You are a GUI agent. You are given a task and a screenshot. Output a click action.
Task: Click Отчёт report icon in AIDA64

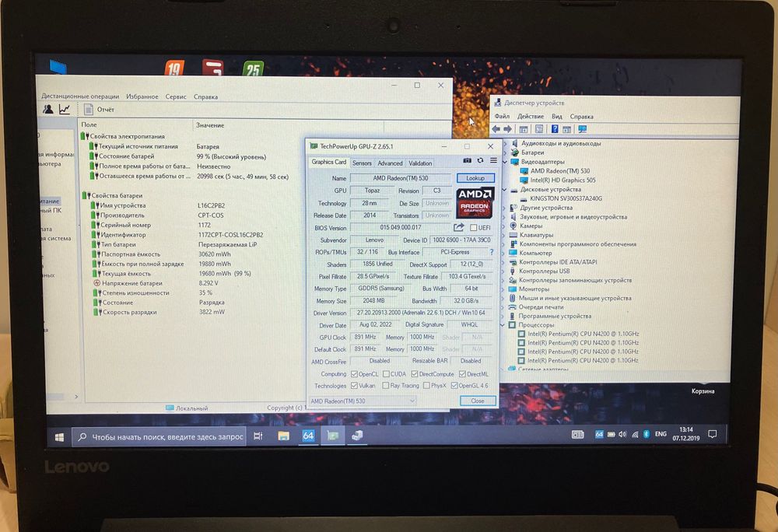89,110
